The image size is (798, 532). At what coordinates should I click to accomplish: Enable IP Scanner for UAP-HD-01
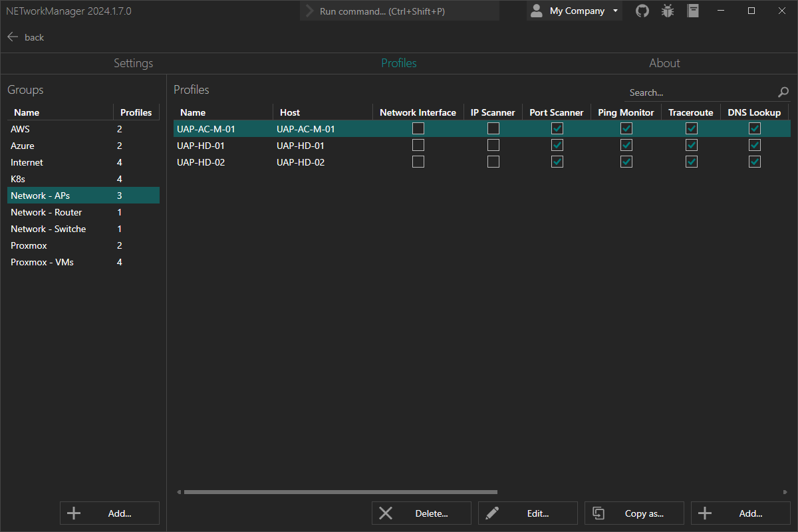493,145
